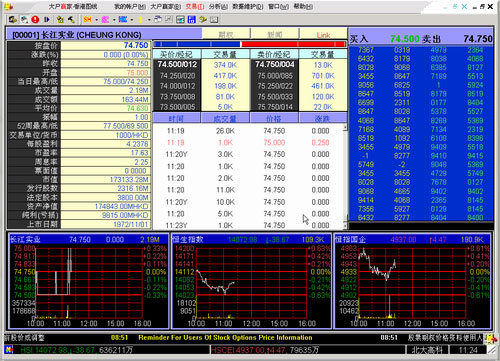Expand the dropdown arrow next to SH

[x=96, y=20]
